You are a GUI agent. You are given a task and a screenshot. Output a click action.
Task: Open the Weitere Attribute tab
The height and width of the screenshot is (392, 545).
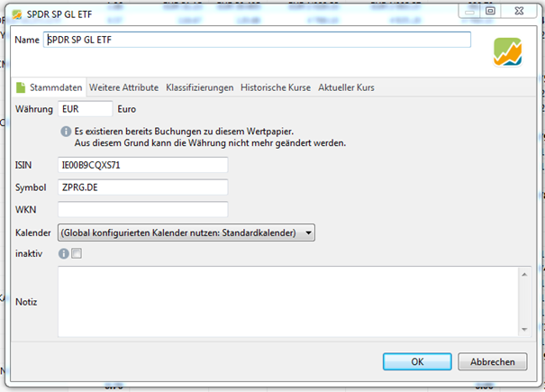(123, 87)
